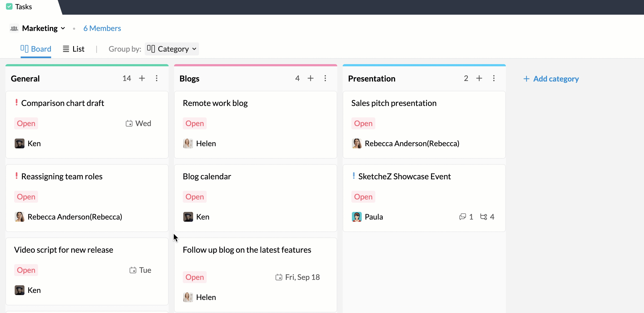The image size is (644, 313).
Task: Switch to the List view tab
Action: [x=73, y=49]
